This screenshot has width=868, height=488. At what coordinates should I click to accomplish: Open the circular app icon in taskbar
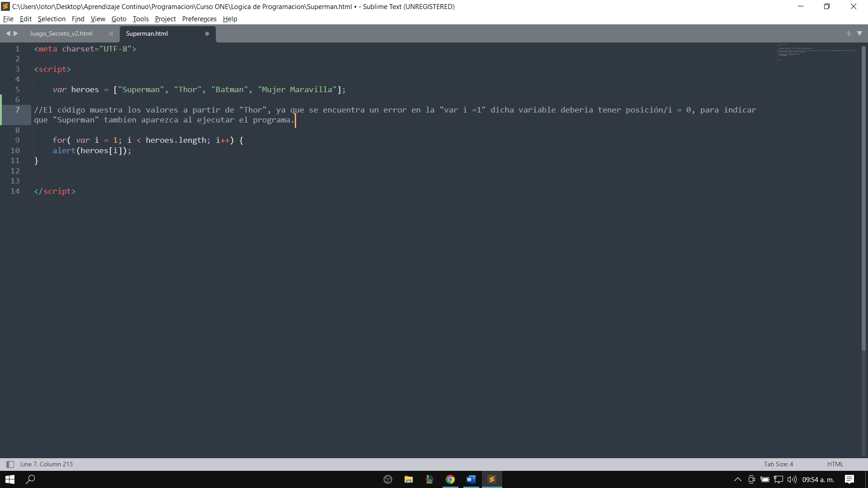tap(388, 479)
